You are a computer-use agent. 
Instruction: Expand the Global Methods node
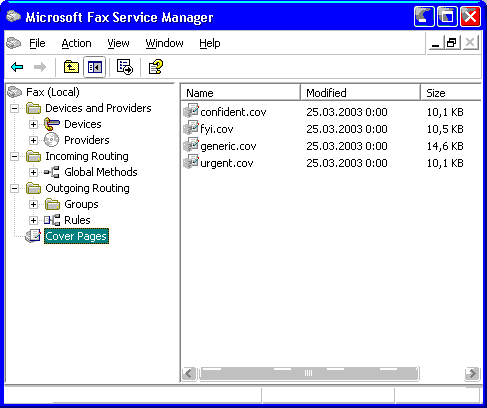coord(33,172)
